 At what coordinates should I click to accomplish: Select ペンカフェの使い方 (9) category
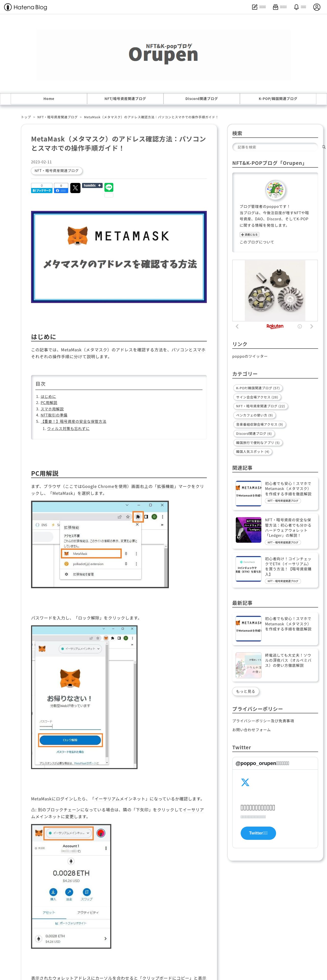click(254, 415)
